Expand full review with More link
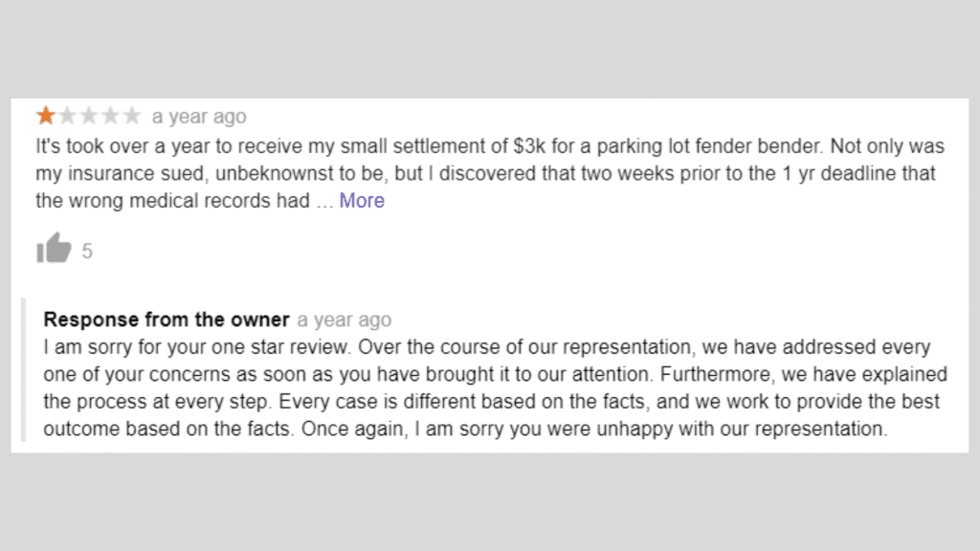 pyautogui.click(x=362, y=201)
